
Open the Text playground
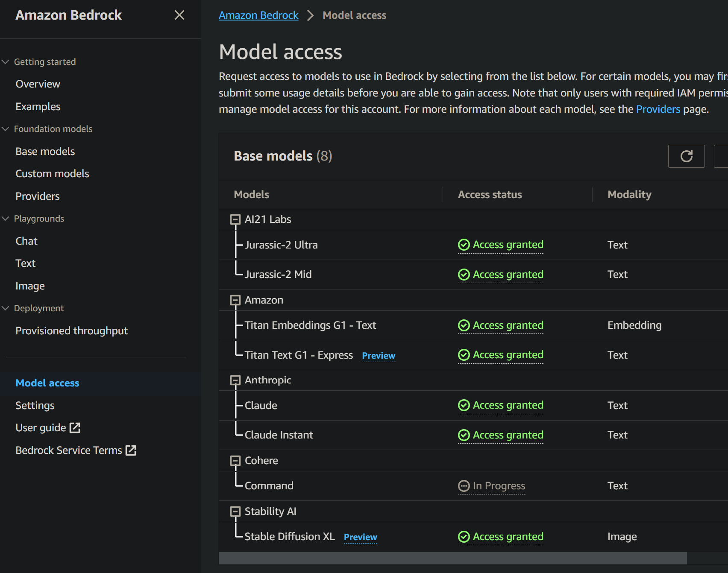click(x=26, y=263)
